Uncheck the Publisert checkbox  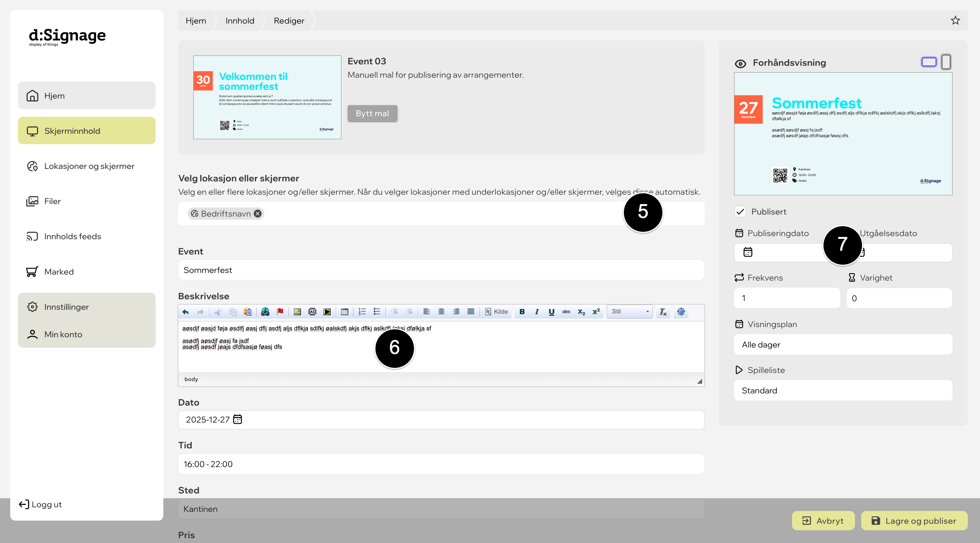click(x=740, y=212)
